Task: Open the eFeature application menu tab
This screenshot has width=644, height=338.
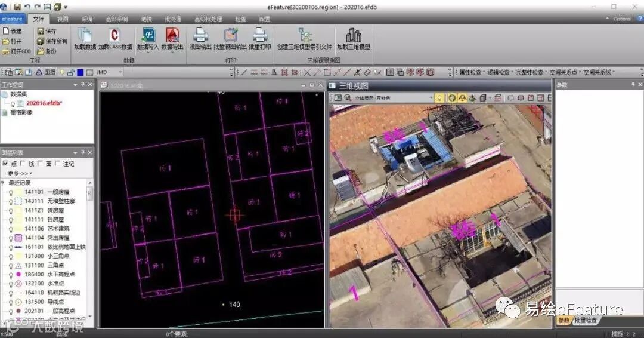Action: 13,19
